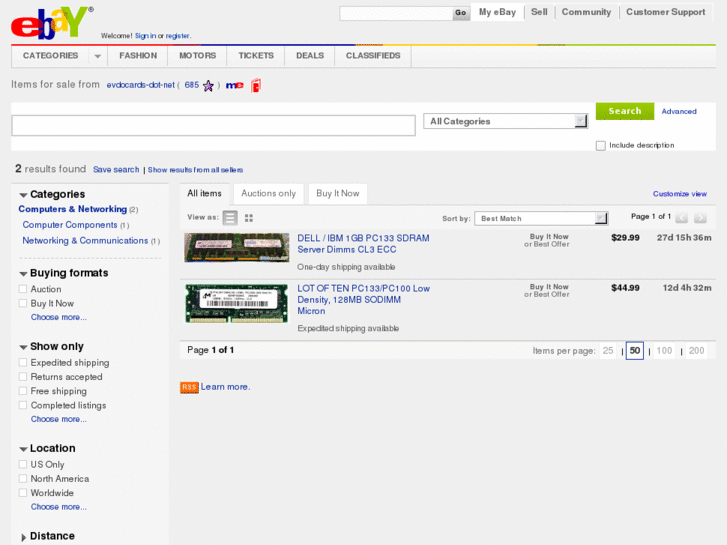Screen dimensions: 727x545
Task: Open Customer Support
Action: [665, 12]
